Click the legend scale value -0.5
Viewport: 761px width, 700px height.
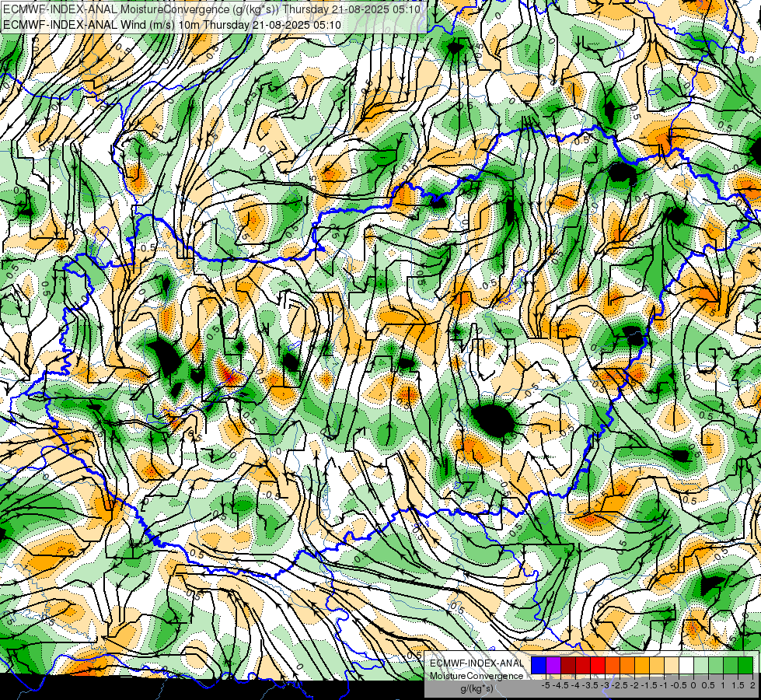tap(679, 685)
